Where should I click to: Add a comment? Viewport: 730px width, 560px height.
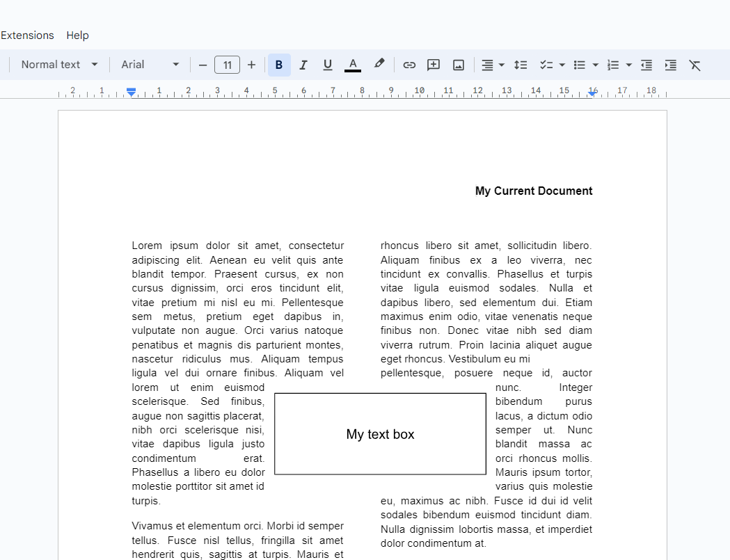pyautogui.click(x=434, y=65)
